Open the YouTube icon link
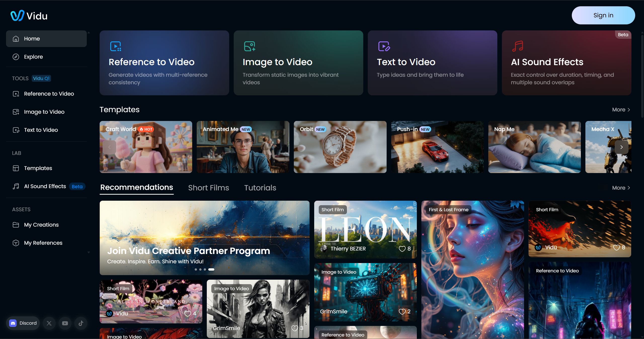Screen dimensions: 644x339 point(65,323)
